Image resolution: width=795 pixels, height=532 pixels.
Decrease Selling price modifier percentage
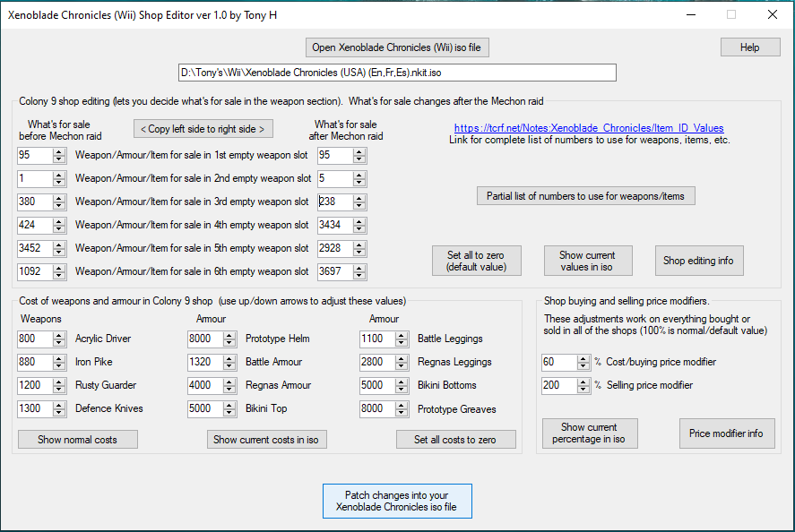[583, 389]
